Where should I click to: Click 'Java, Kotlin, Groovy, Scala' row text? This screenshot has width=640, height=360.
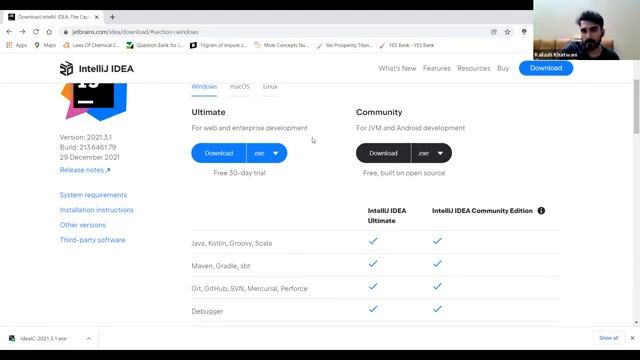tap(231, 243)
